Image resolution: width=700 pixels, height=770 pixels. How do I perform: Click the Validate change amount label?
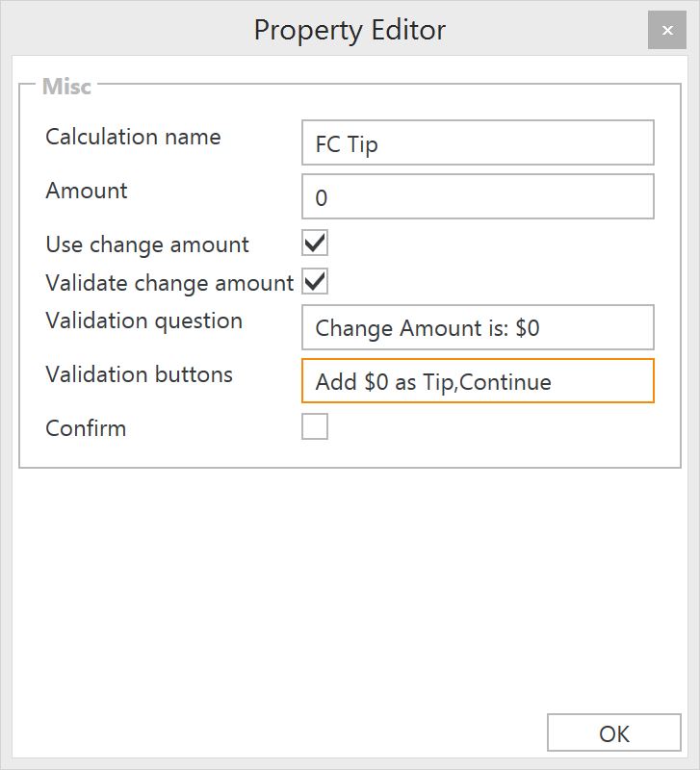[x=169, y=283]
